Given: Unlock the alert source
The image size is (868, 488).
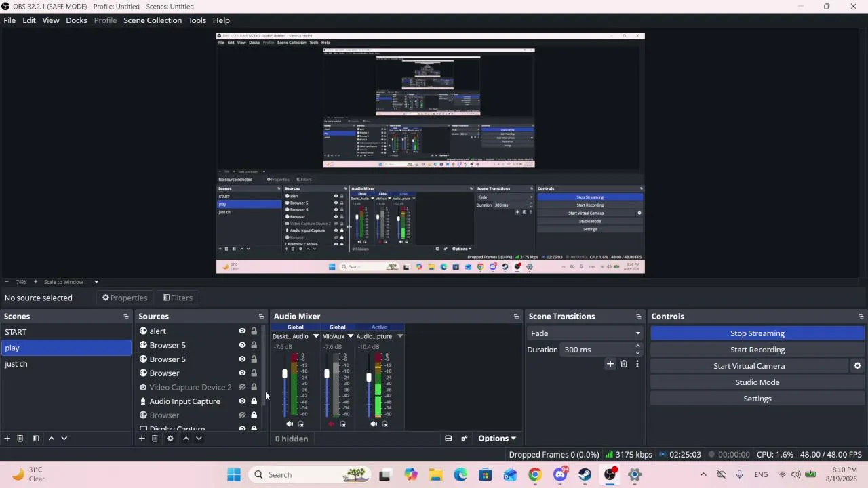Looking at the screenshot, I should (254, 331).
